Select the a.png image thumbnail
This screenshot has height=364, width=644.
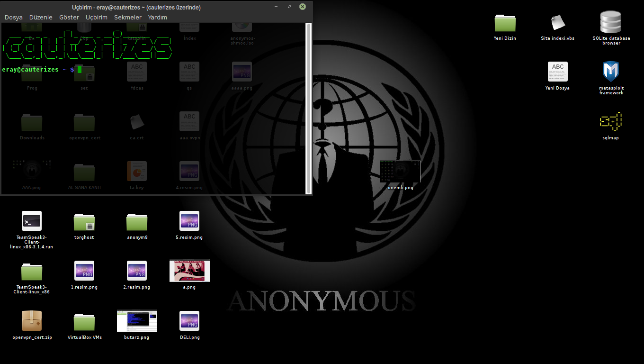(x=189, y=271)
